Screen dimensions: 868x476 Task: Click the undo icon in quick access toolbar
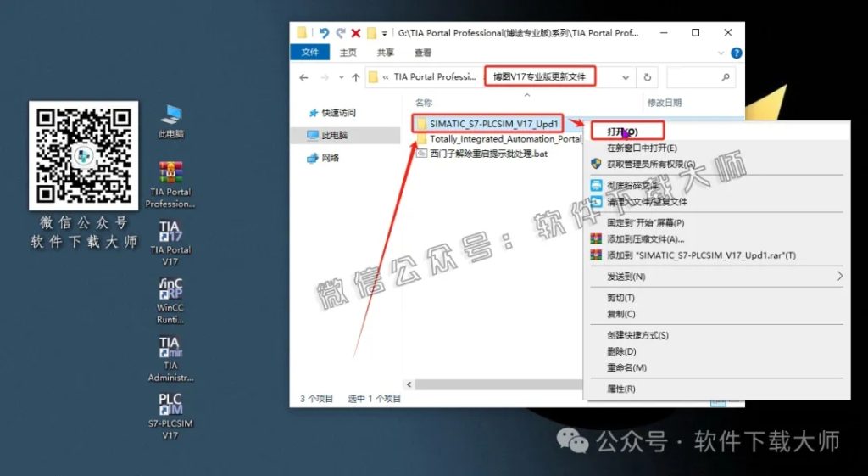point(325,33)
